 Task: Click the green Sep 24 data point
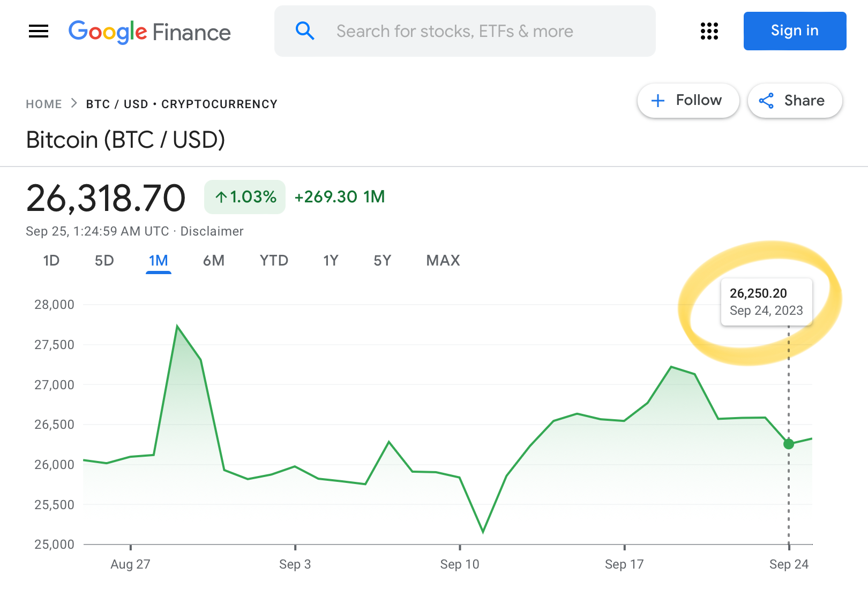point(789,444)
